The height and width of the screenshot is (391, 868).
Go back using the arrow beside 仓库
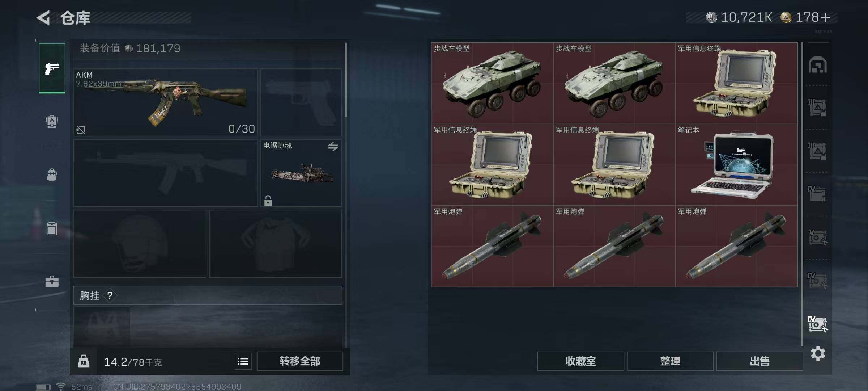coord(43,18)
